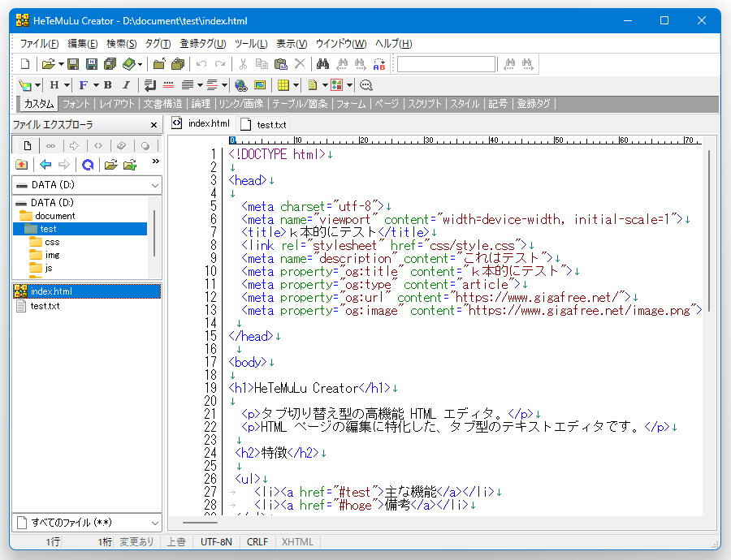
Task: Open the ツール(L) menu
Action: pos(251,44)
